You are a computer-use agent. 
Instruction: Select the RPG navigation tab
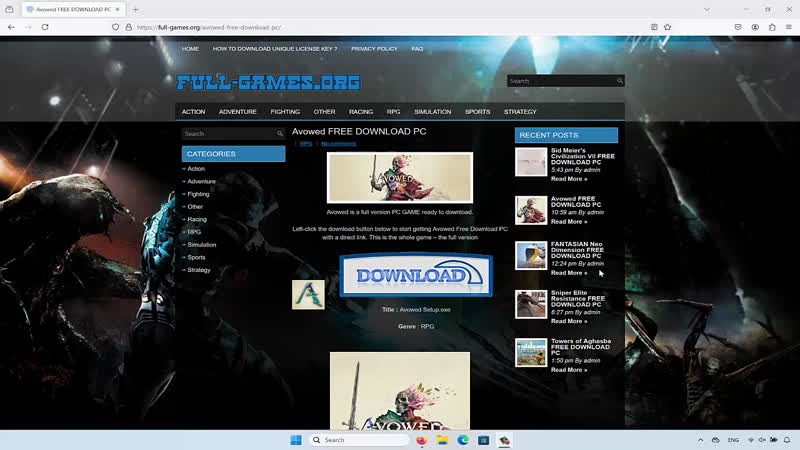pyautogui.click(x=393, y=112)
